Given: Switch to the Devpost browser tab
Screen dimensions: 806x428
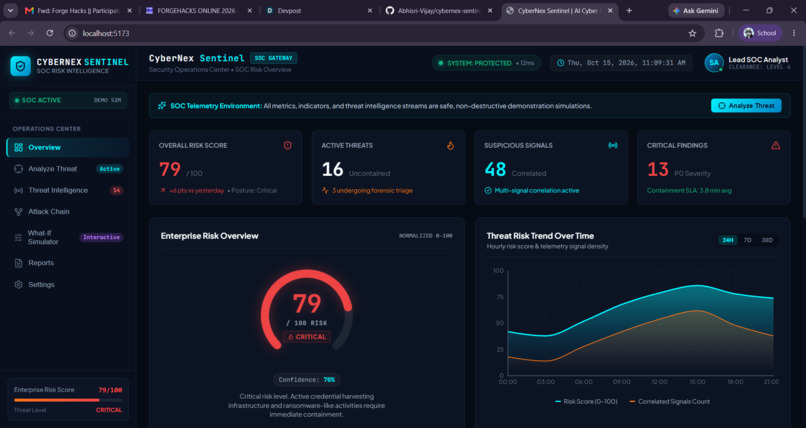Looking at the screenshot, I should [318, 10].
